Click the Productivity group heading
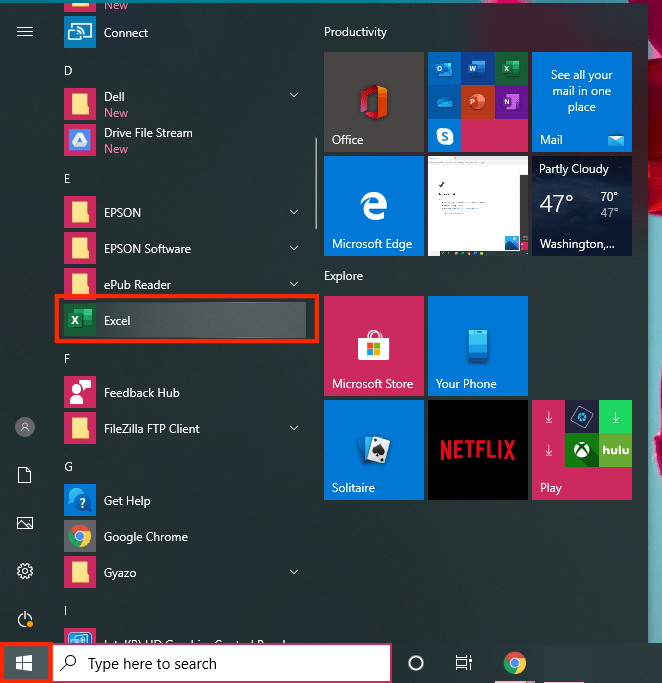Viewport: 662px width, 683px height. (x=355, y=32)
